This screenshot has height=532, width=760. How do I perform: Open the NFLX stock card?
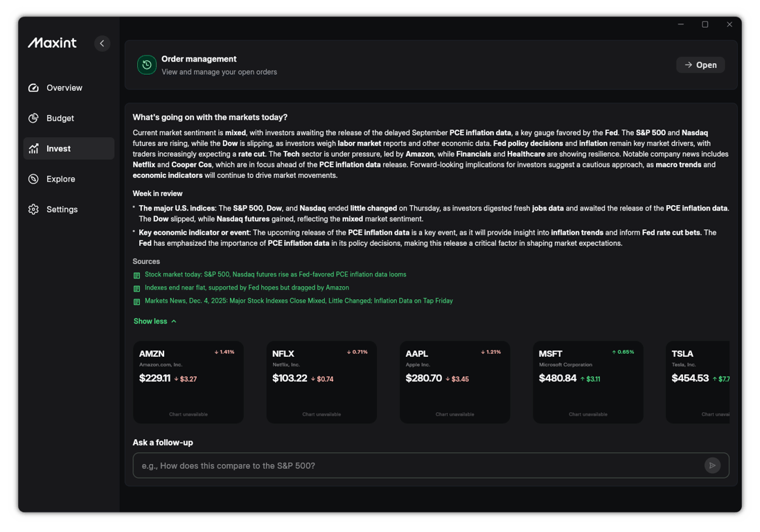(321, 382)
